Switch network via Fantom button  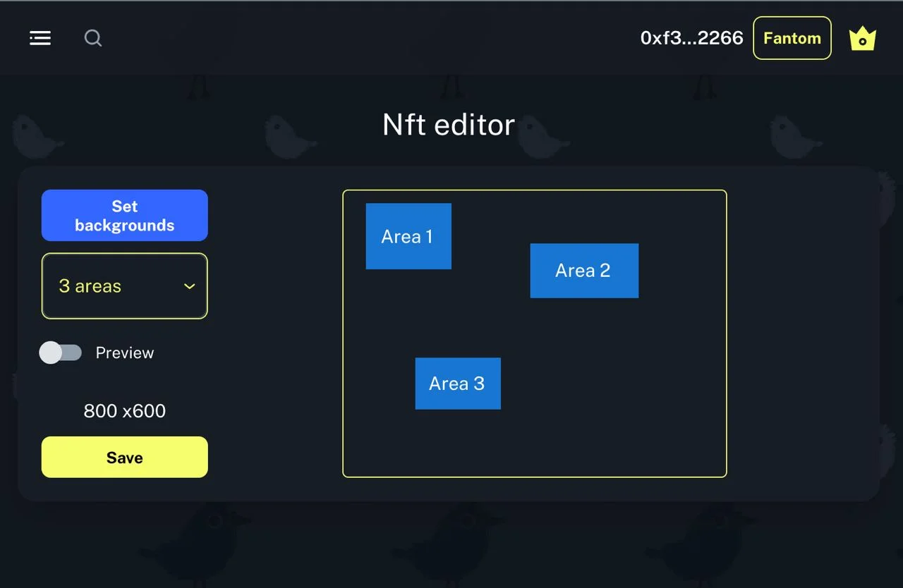[792, 38]
